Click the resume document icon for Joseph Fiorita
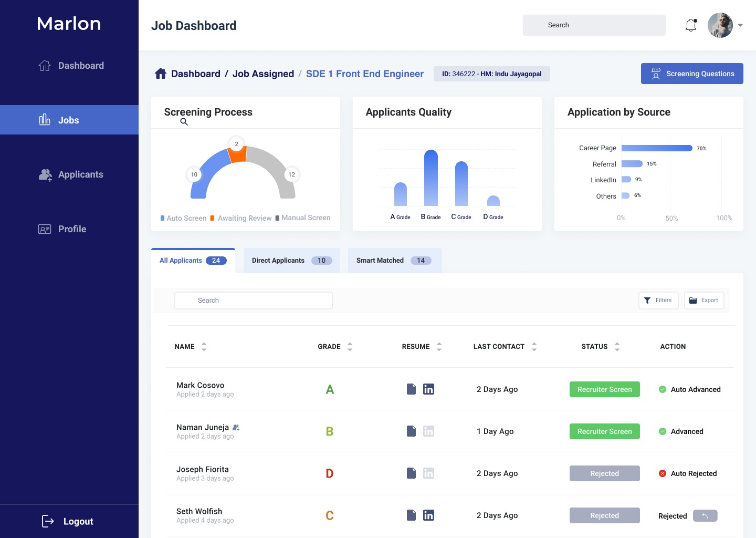Image resolution: width=756 pixels, height=538 pixels. [412, 473]
